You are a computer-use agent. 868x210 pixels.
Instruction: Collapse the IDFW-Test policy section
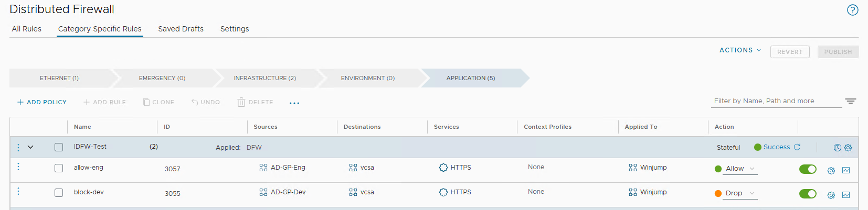coord(30,147)
